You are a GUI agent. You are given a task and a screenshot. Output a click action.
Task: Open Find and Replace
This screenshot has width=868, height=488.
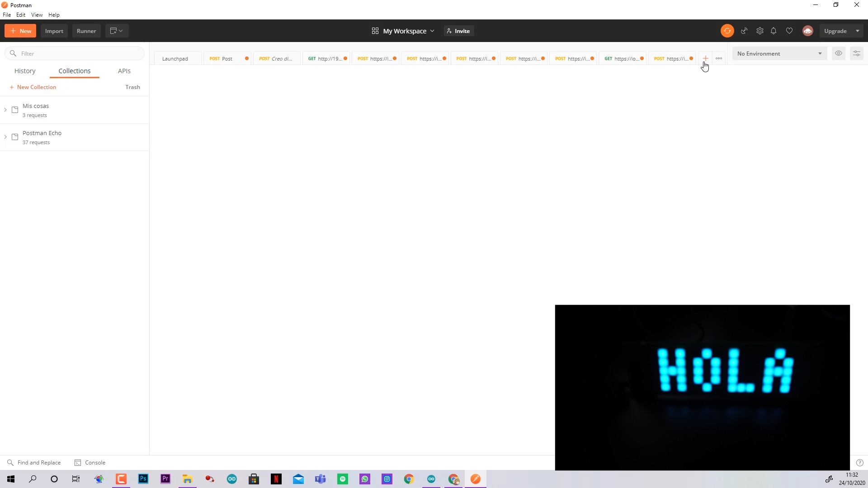pos(34,463)
